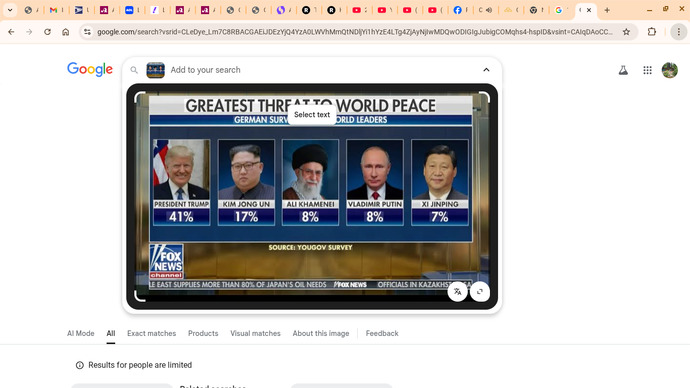Click the top-right crop corner handle
Viewport: 690px width, 388px height.
click(x=484, y=98)
